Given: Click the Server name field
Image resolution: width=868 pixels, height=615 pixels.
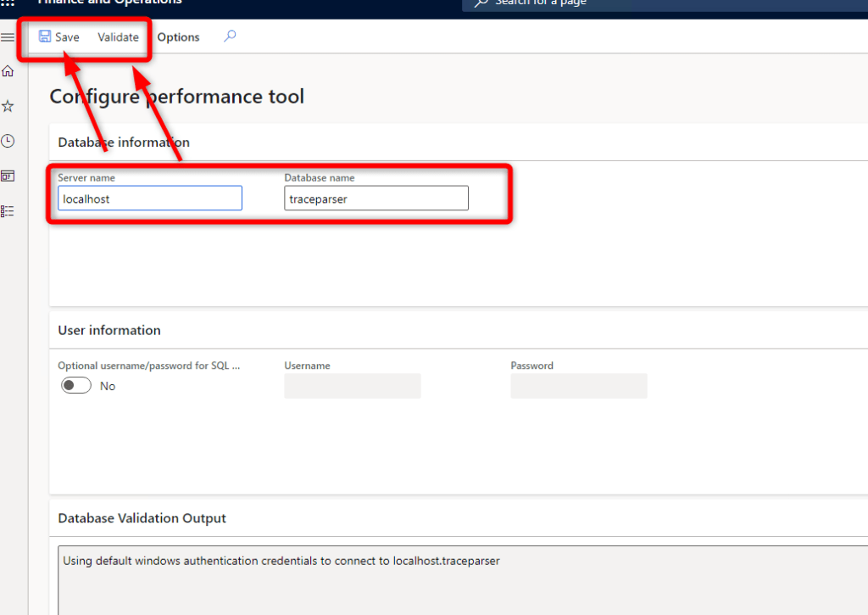Looking at the screenshot, I should pyautogui.click(x=150, y=198).
